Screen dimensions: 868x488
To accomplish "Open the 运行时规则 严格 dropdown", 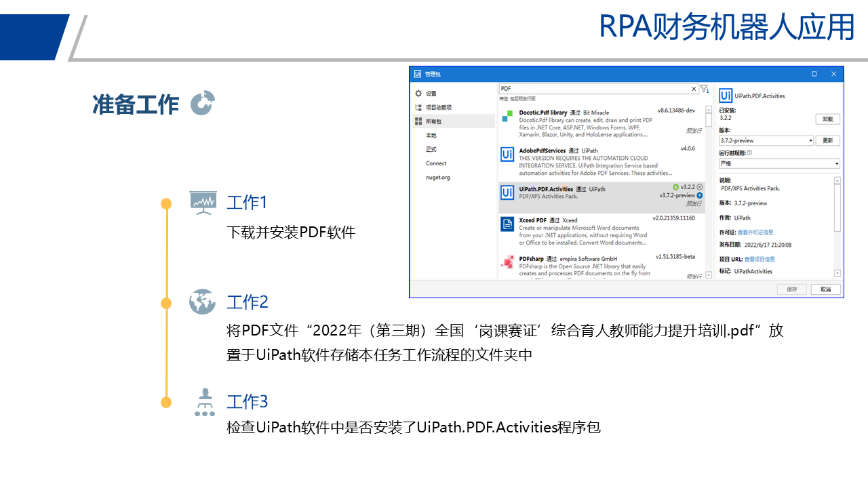I will coord(779,163).
